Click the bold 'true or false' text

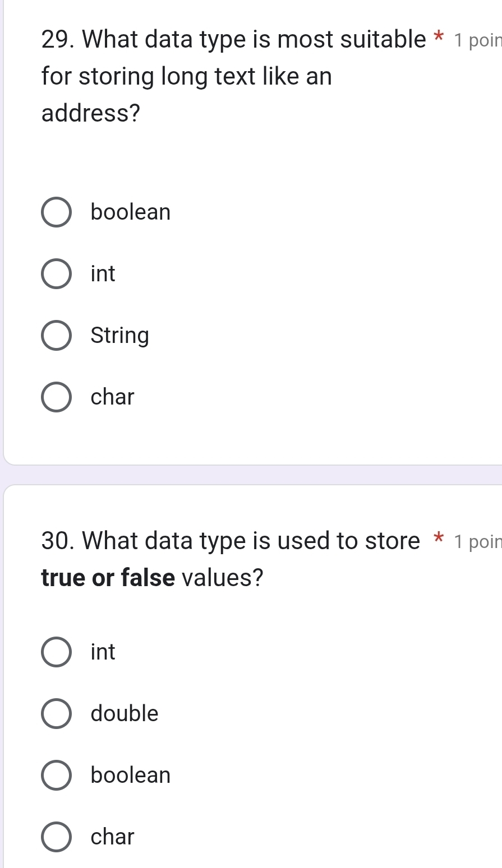click(107, 578)
